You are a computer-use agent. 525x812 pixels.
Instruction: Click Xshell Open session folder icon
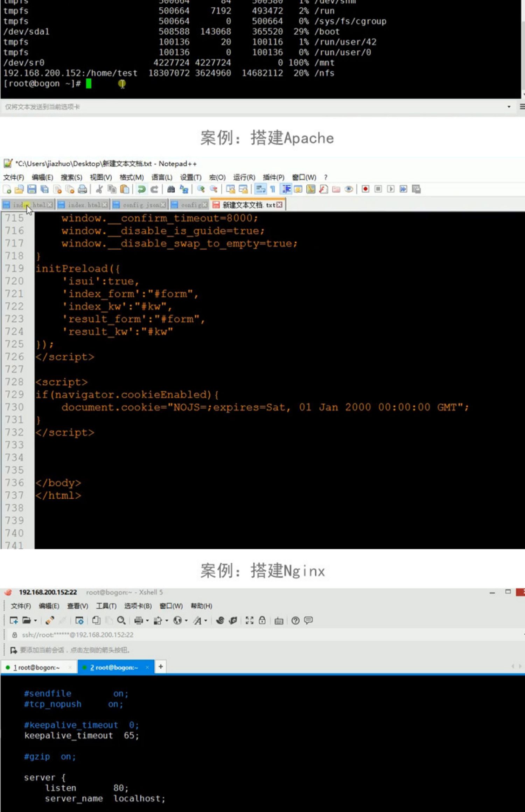tap(27, 620)
